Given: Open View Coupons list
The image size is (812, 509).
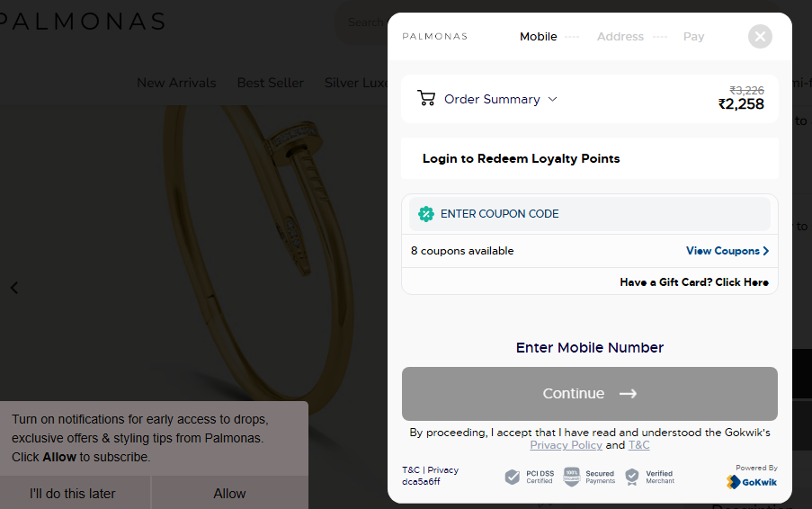Looking at the screenshot, I should (x=727, y=251).
